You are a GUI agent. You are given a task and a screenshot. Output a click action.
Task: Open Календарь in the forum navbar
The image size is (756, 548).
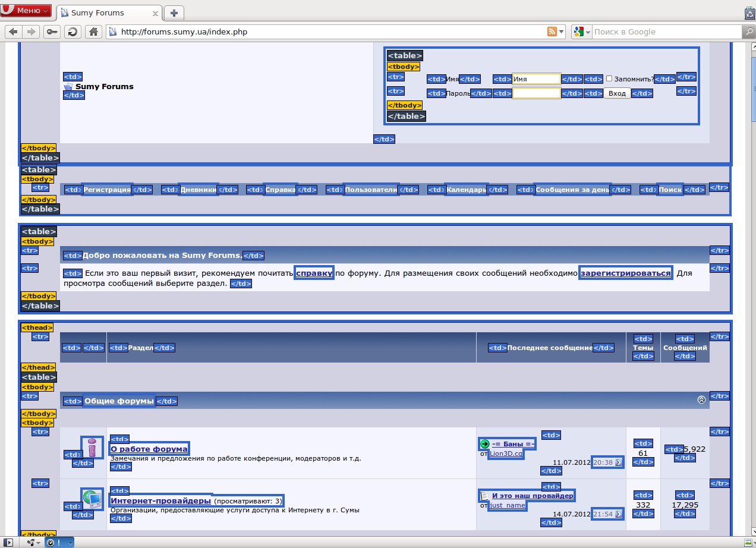(x=466, y=190)
